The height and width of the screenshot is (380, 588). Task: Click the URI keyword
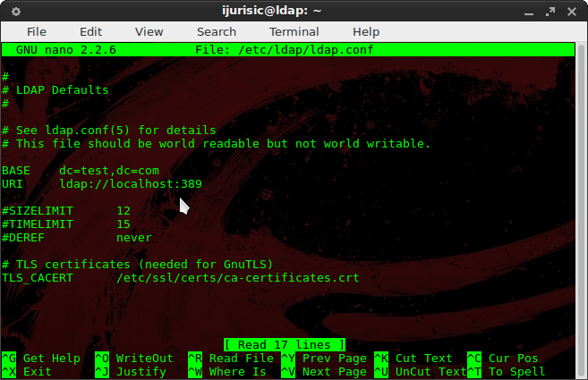coord(13,184)
